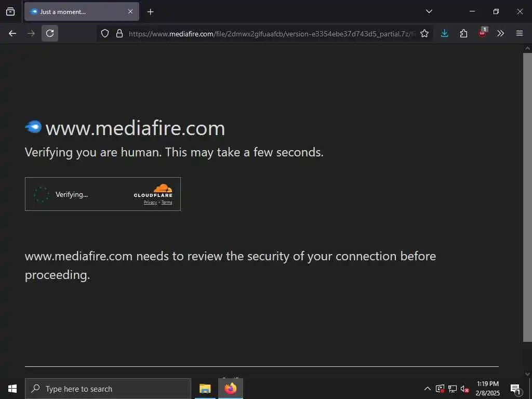532x399 pixels.
Task: Close the 'Just a moment...' tab
Action: tap(130, 11)
